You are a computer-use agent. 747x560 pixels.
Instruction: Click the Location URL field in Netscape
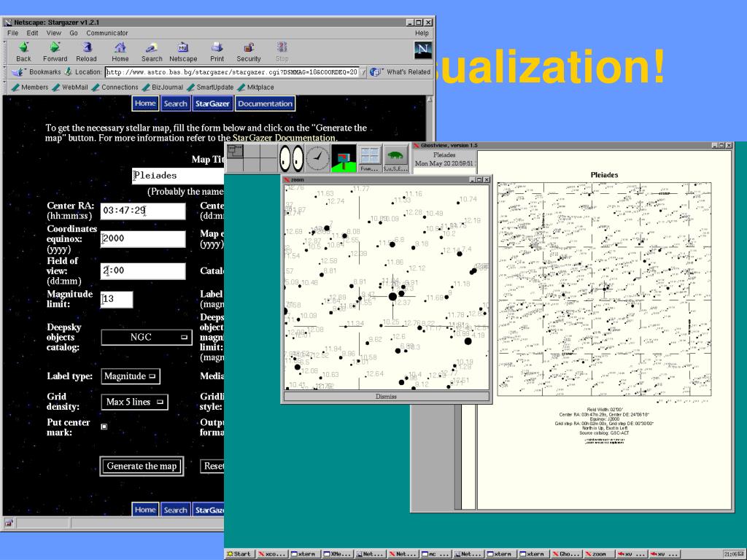click(232, 72)
